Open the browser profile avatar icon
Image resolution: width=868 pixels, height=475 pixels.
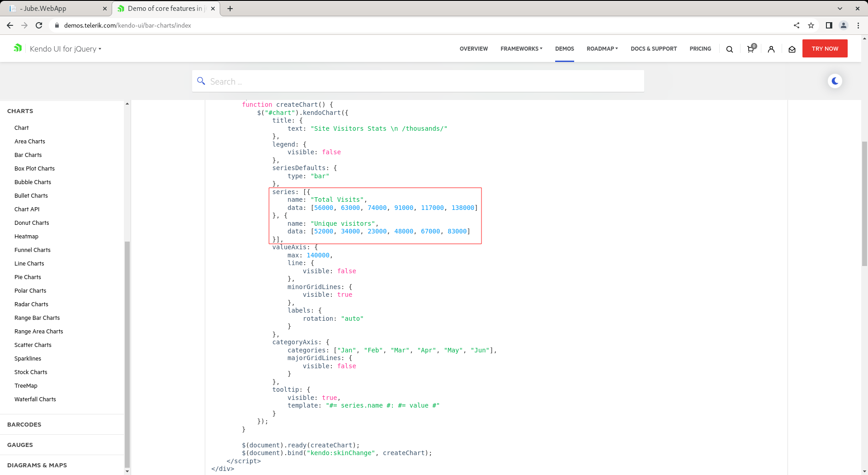tap(844, 25)
